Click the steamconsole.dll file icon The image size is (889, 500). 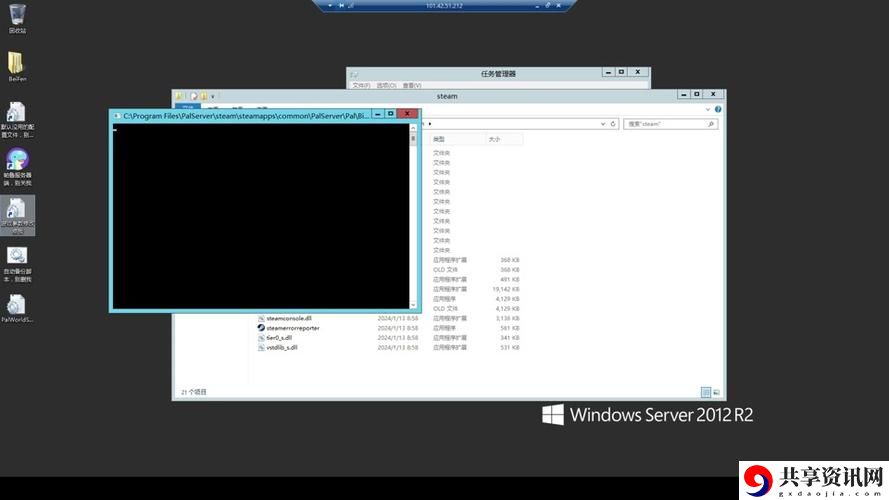(x=261, y=318)
